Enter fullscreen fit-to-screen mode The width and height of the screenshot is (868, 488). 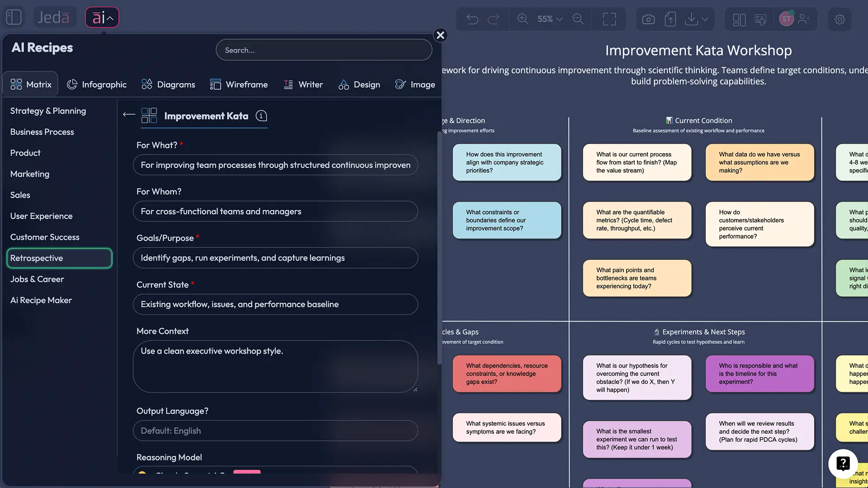(x=609, y=19)
